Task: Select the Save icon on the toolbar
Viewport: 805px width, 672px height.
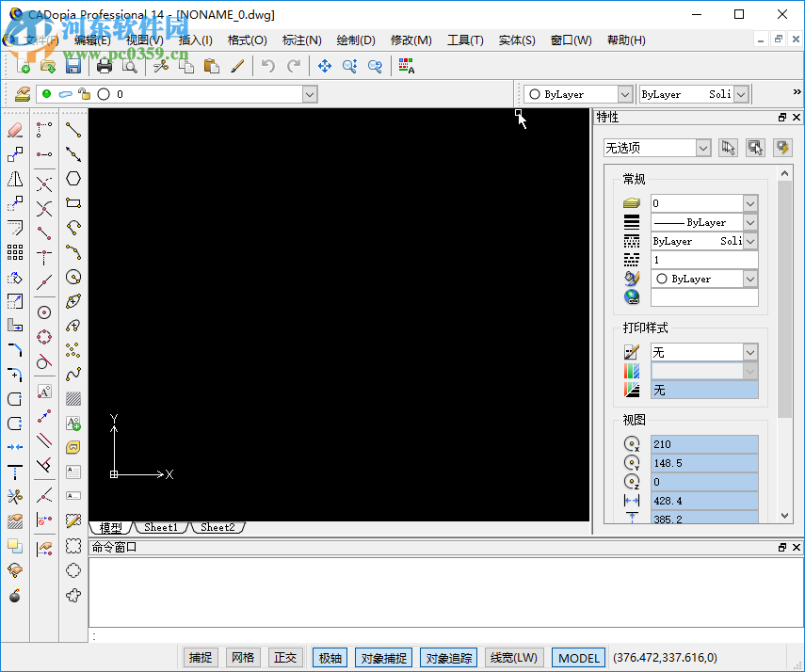Action: point(72,66)
